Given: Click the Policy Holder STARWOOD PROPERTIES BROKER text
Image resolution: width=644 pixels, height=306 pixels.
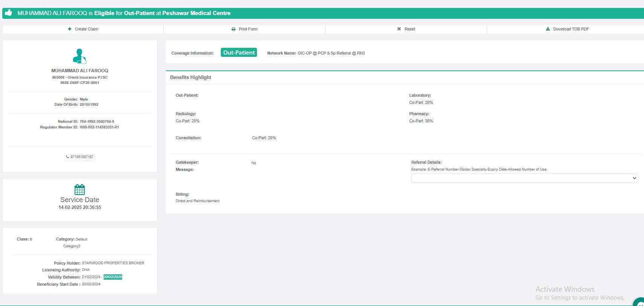Looking at the screenshot, I should 113,263.
